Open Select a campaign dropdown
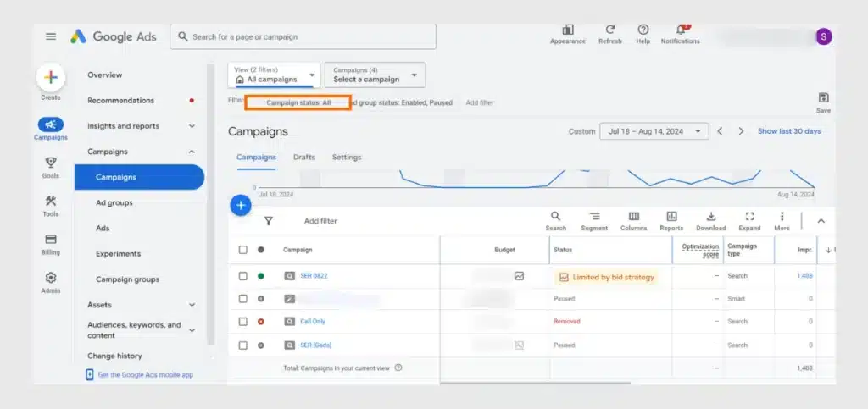Viewport: 868px width, 409px height. 375,75
